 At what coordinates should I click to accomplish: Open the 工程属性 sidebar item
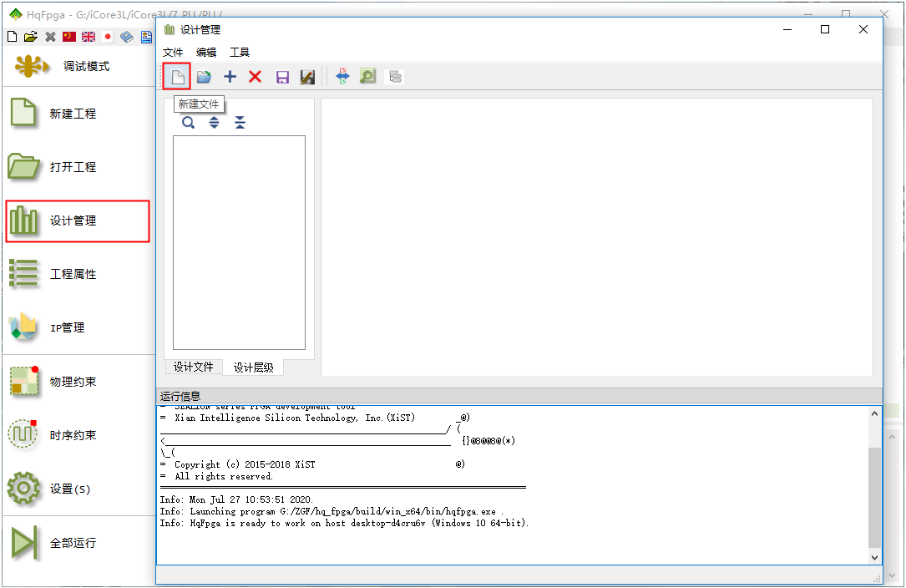pyautogui.click(x=73, y=274)
